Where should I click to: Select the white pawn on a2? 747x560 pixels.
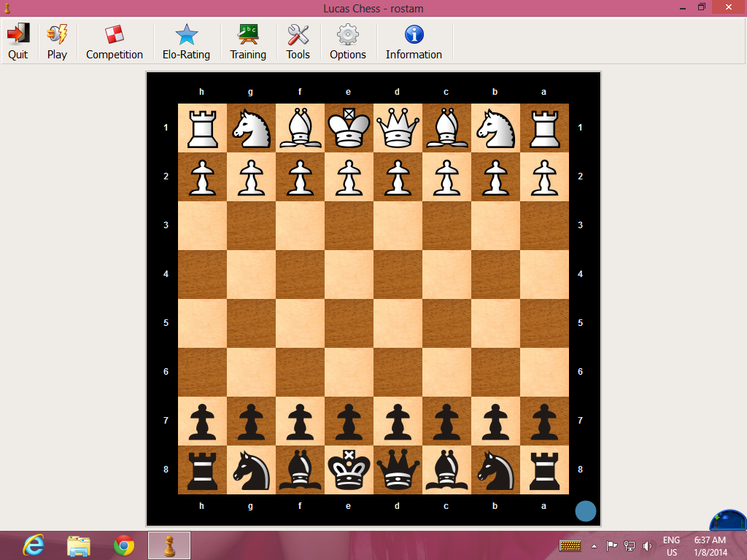544,177
